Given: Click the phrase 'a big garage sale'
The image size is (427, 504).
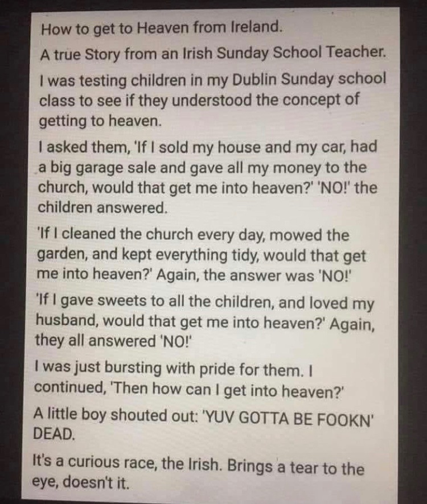Looking at the screenshot, I should [97, 168].
